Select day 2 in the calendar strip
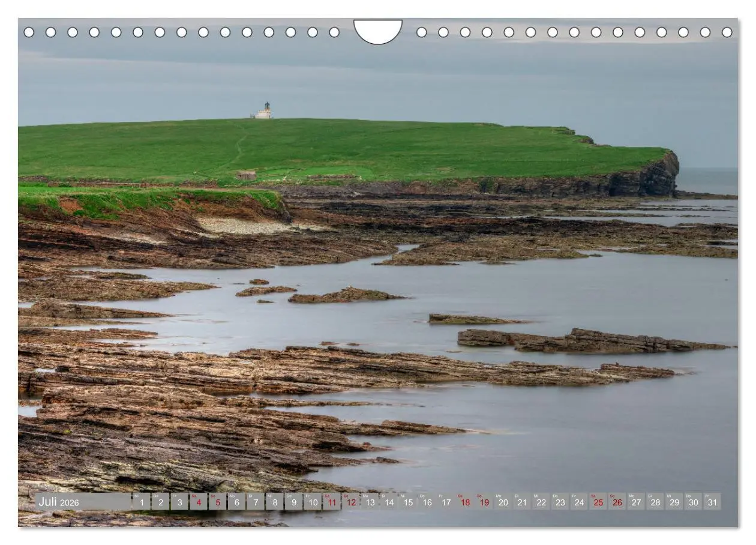756x545 pixels. point(161,502)
